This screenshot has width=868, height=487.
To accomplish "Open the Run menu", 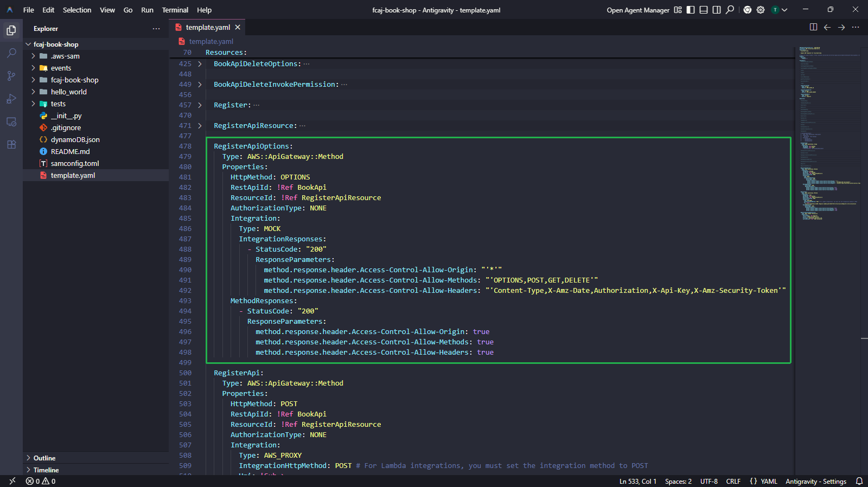I will [x=147, y=10].
